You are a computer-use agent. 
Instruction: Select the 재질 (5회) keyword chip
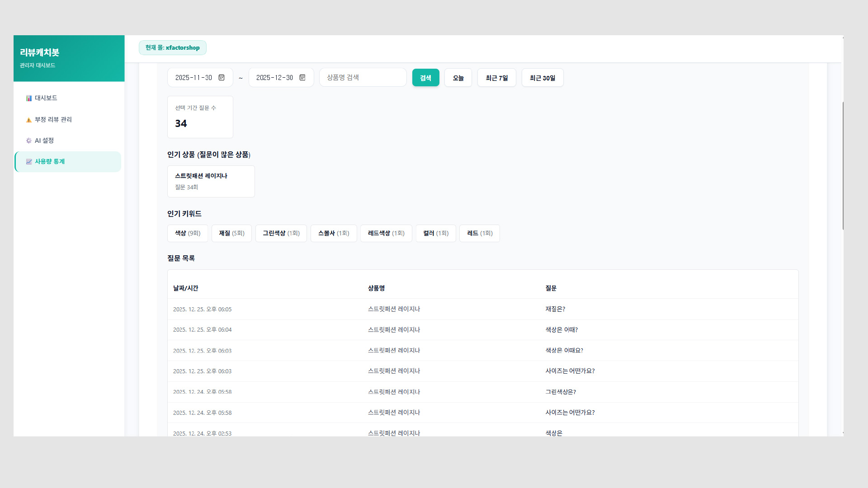tap(231, 233)
